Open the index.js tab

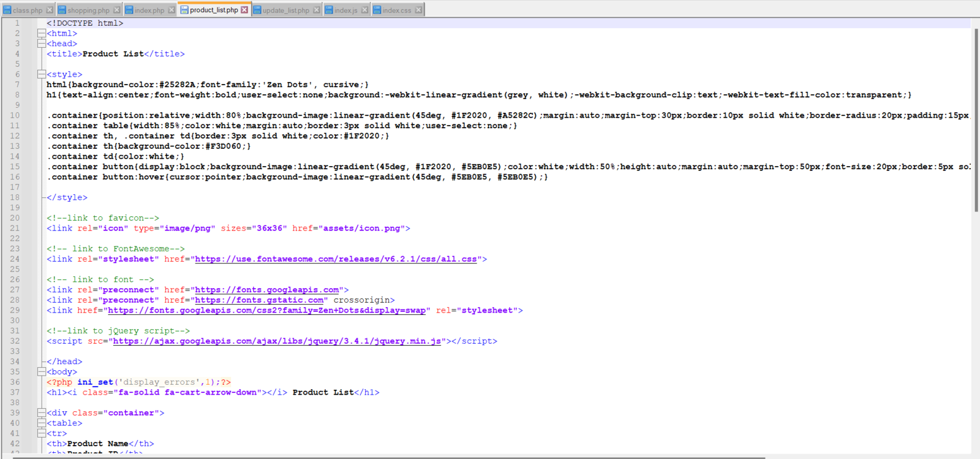click(x=345, y=10)
